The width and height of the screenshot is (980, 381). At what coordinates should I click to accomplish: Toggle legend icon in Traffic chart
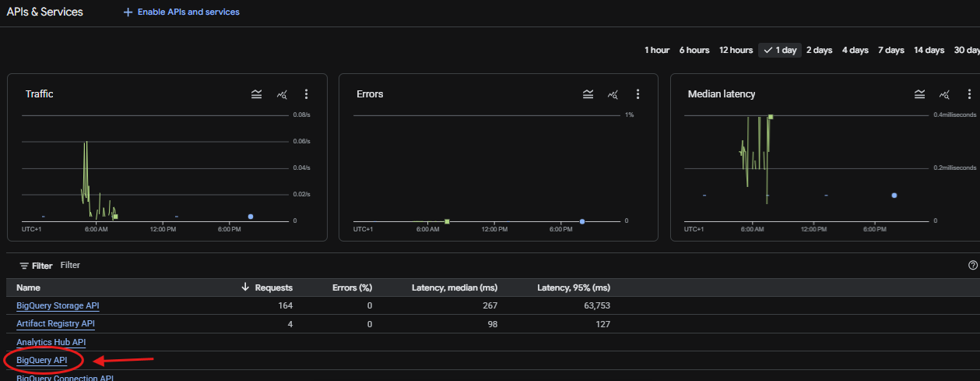(257, 94)
